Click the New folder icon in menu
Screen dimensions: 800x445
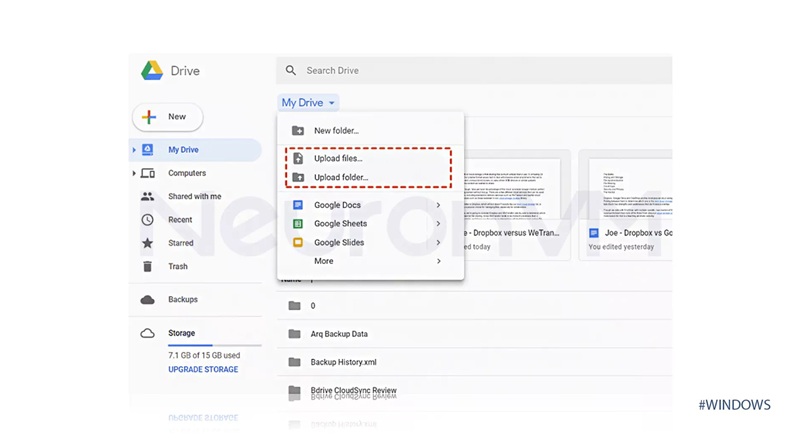point(298,131)
